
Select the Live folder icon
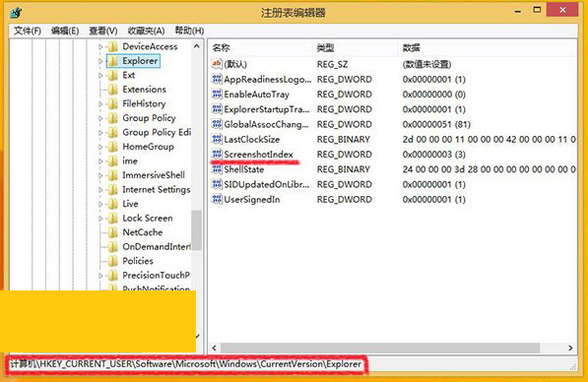tap(113, 204)
